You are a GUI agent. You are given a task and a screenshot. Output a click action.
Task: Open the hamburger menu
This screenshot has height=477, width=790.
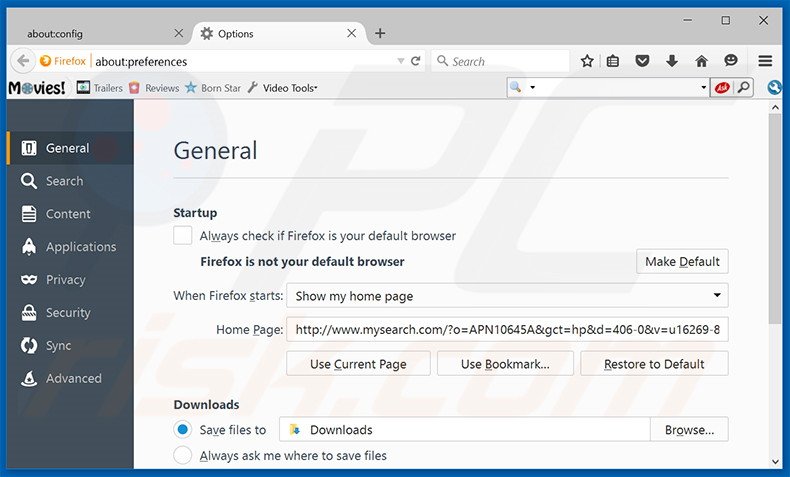pos(765,61)
